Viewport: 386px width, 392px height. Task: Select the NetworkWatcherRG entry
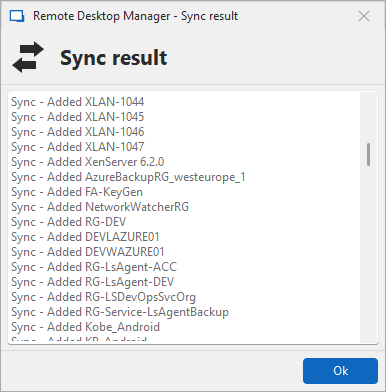point(100,207)
